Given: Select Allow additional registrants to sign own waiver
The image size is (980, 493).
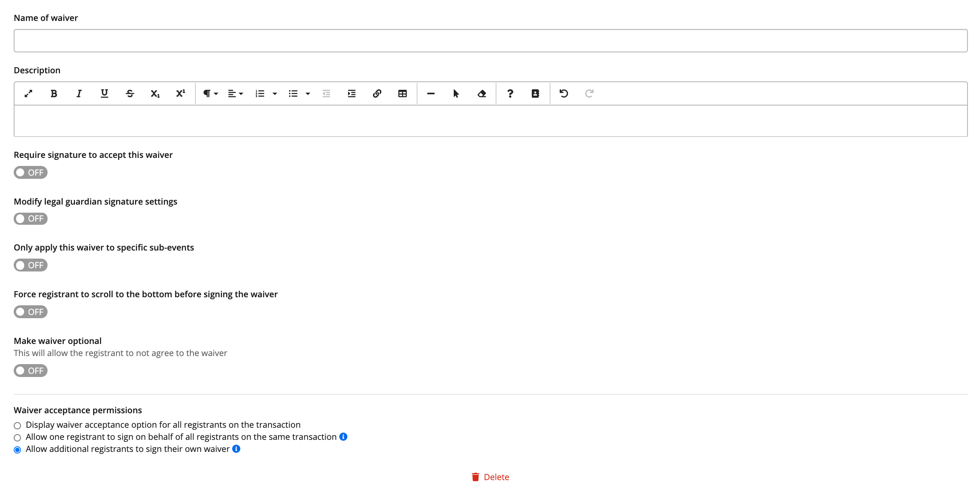Looking at the screenshot, I should coord(17,449).
